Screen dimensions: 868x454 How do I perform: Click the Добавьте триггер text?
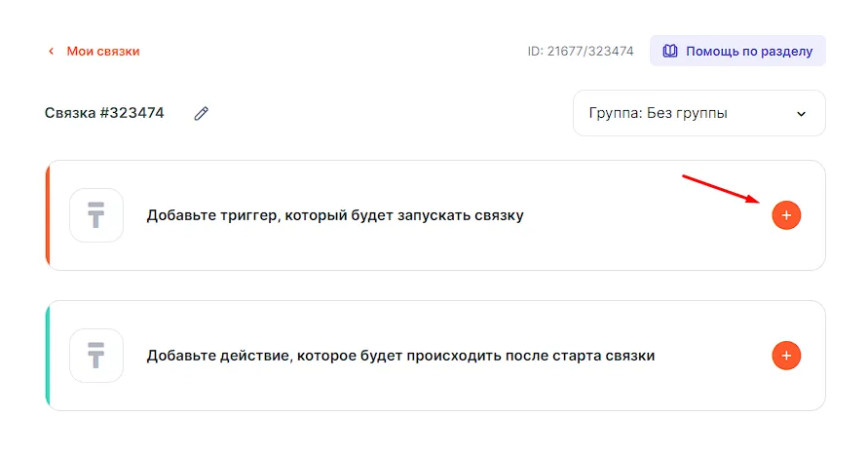point(335,215)
